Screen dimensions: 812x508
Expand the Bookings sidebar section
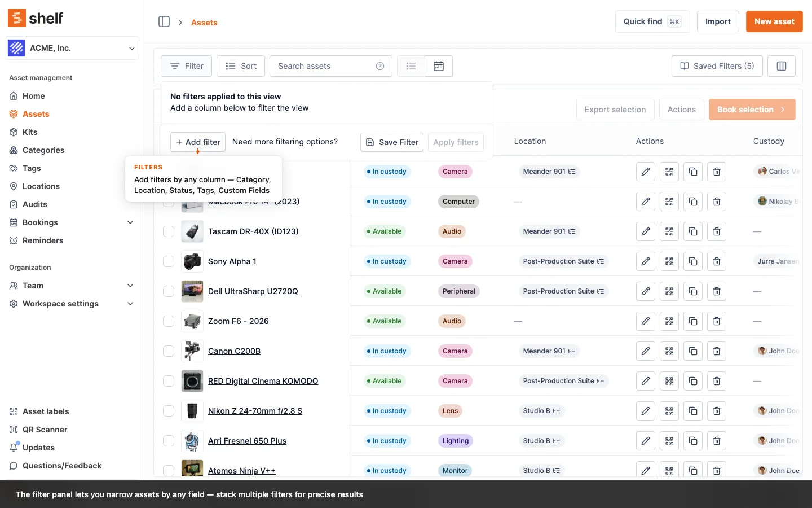pyautogui.click(x=130, y=222)
